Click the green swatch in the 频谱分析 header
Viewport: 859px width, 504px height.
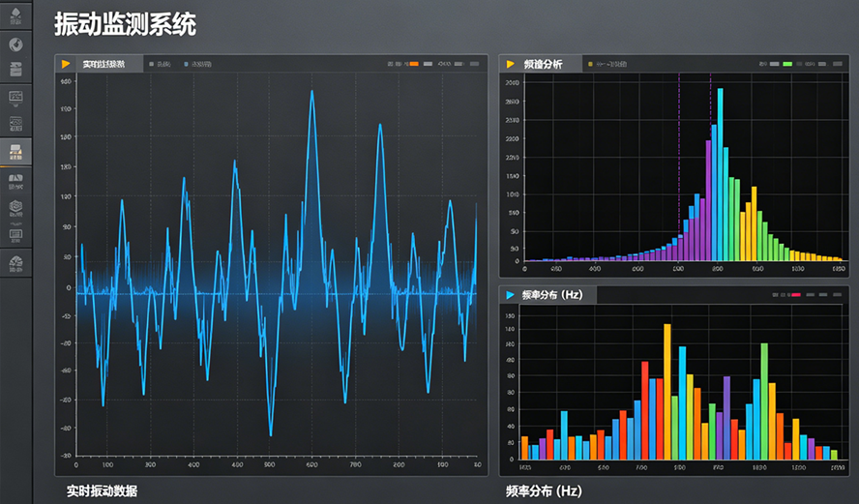point(787,64)
